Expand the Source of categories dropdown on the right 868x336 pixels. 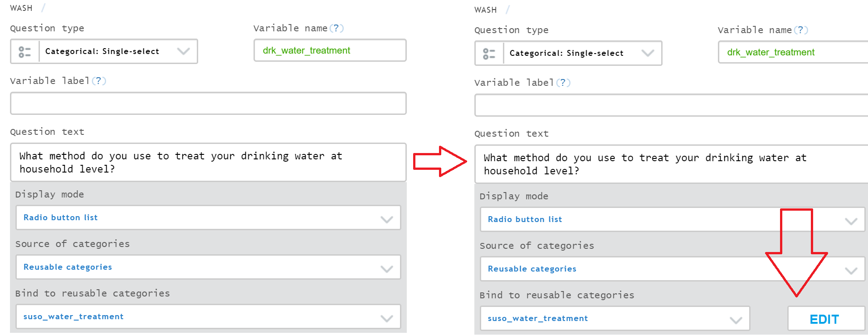[851, 269]
